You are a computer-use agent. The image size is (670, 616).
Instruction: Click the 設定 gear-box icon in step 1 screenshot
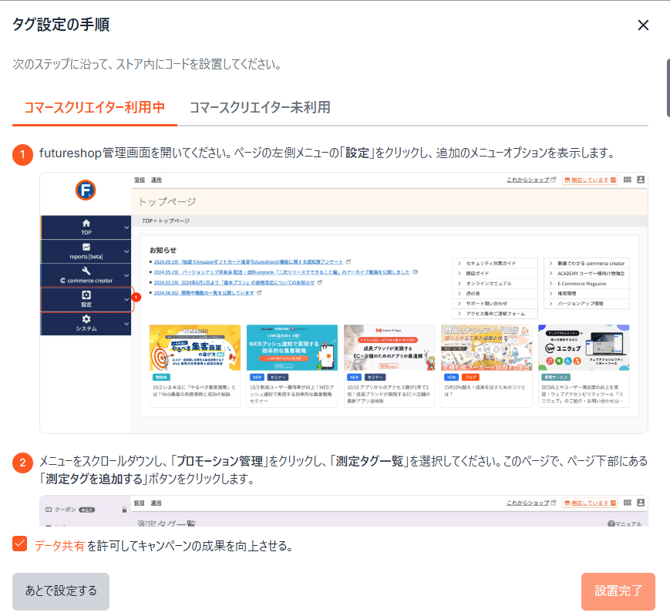(x=86, y=295)
